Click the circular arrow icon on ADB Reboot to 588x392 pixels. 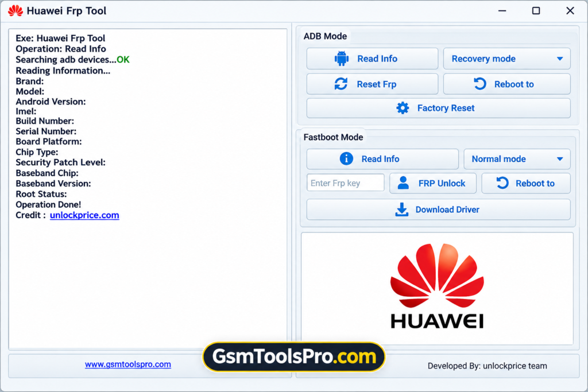(x=480, y=84)
